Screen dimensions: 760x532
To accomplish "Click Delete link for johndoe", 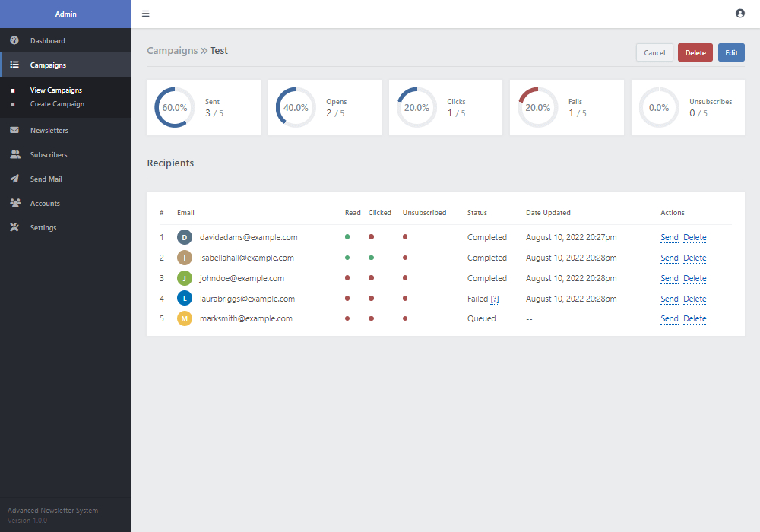I will tap(695, 278).
